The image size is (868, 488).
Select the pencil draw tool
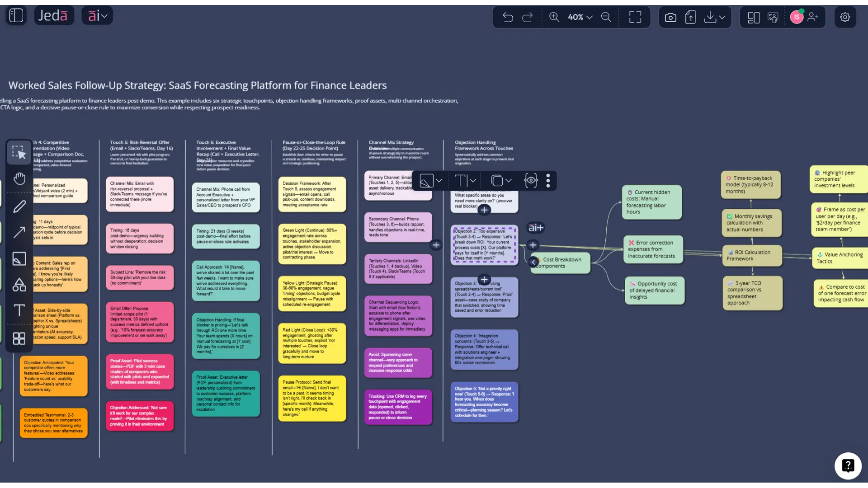[x=19, y=206]
